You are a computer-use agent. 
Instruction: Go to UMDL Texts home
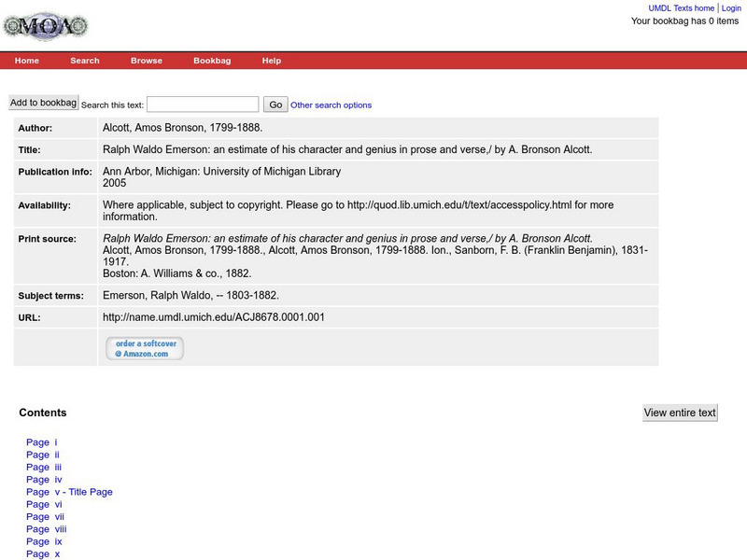pos(682,8)
